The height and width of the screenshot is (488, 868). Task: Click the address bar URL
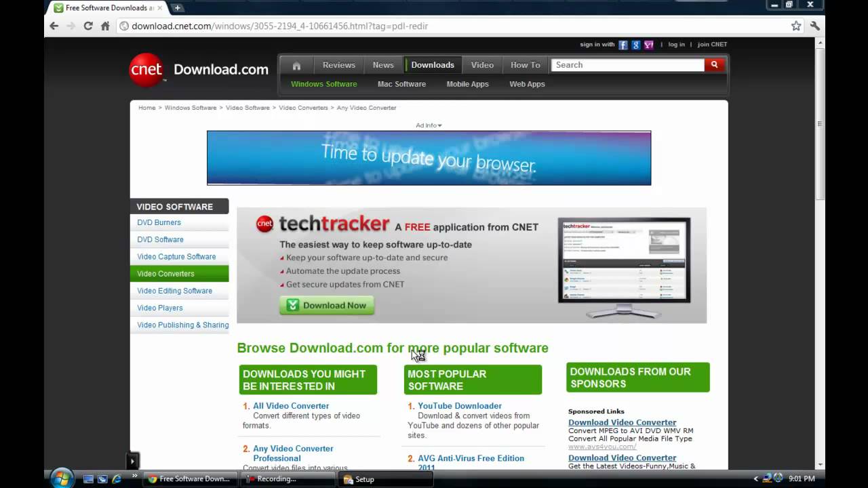[279, 26]
